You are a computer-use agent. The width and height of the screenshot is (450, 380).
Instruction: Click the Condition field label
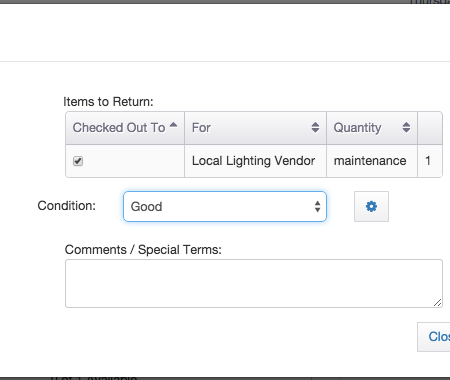click(x=67, y=206)
